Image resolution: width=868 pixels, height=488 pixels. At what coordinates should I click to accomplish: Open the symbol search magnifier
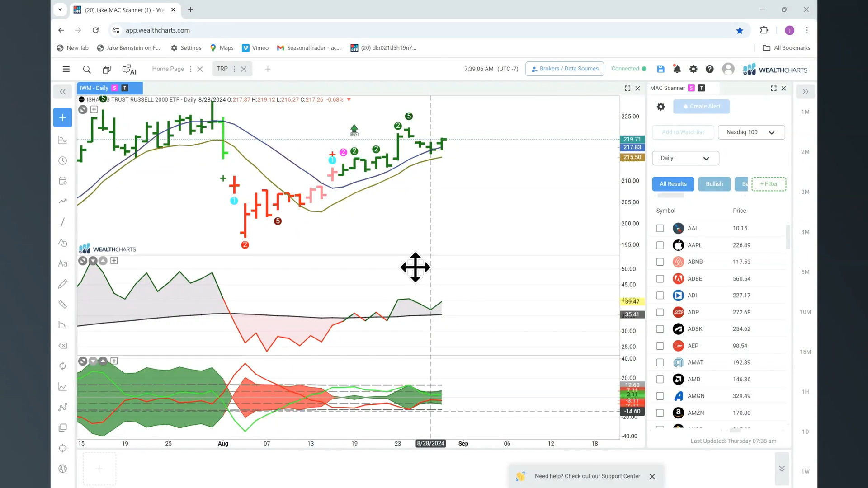[x=87, y=69]
